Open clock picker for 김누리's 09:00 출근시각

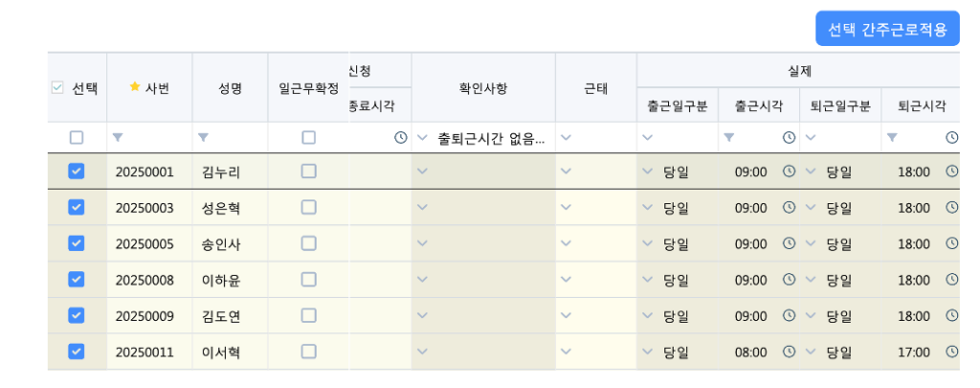789,171
